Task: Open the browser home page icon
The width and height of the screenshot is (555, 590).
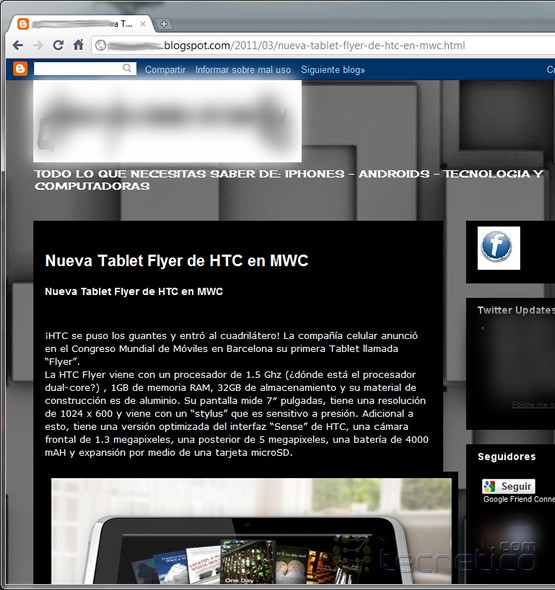Action: (78, 45)
